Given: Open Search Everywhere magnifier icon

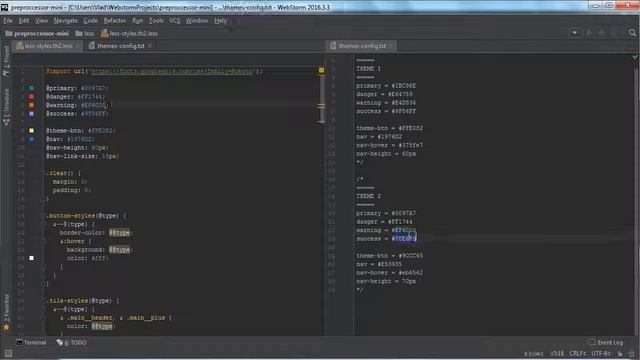Looking at the screenshot, I should (632, 33).
